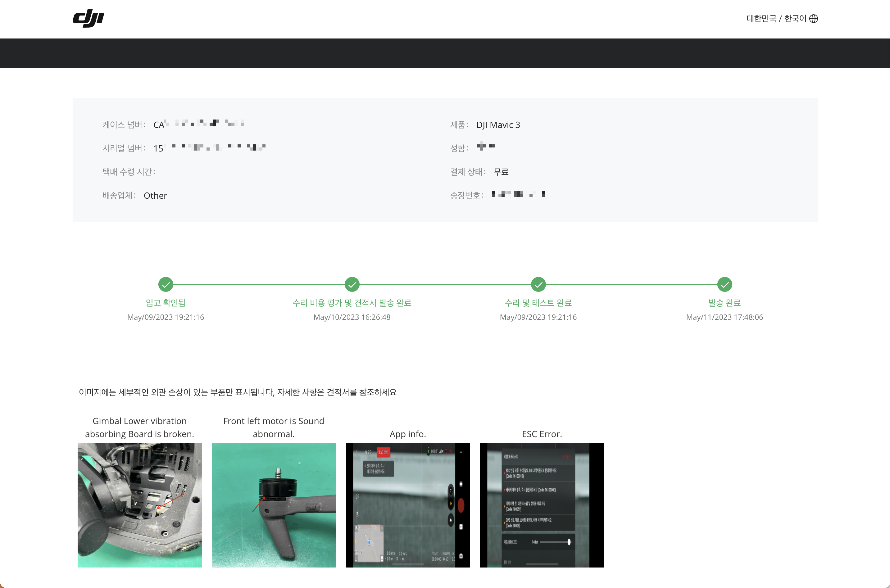Click the 입고 확인됨 status label
Viewport: 890px width, 588px height.
point(166,303)
